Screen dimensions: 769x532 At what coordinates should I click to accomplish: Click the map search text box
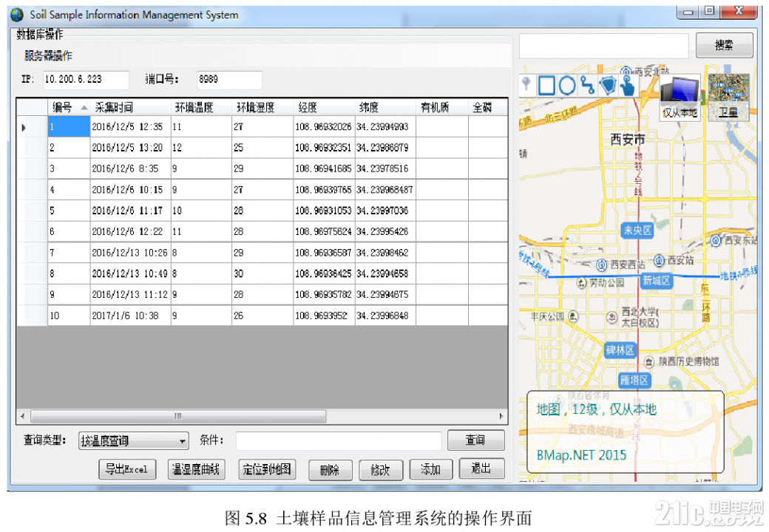(x=604, y=46)
